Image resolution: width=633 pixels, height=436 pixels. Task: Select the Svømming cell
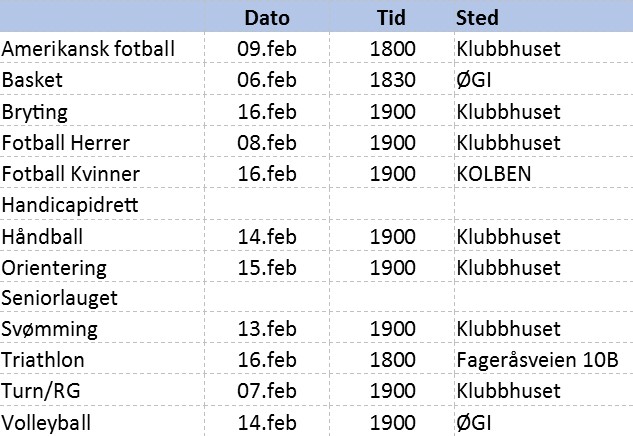50,329
